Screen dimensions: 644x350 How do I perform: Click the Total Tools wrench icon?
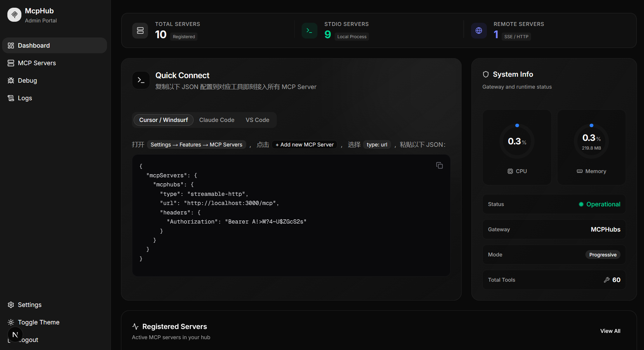point(607,280)
